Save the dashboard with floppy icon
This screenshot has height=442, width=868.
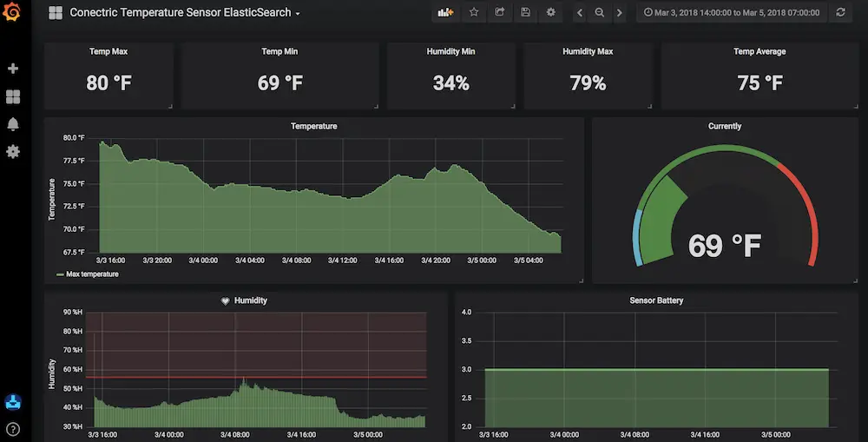[525, 12]
